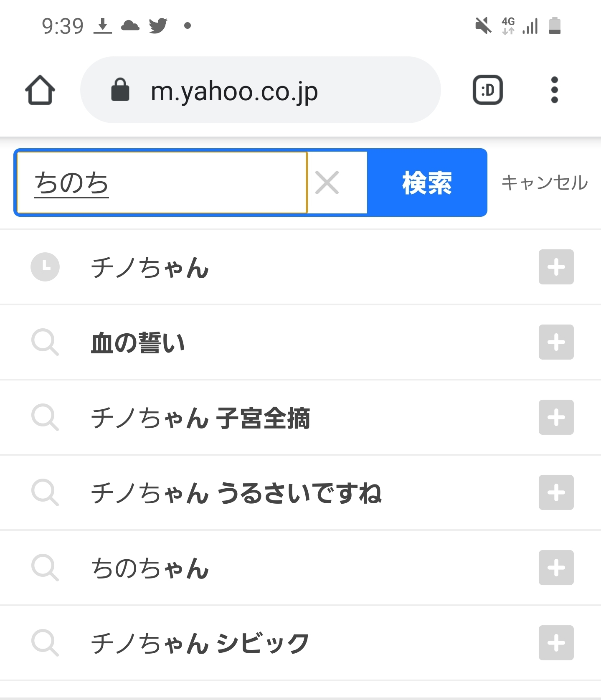
Task: Open the three-dot browser menu
Action: coord(554,90)
